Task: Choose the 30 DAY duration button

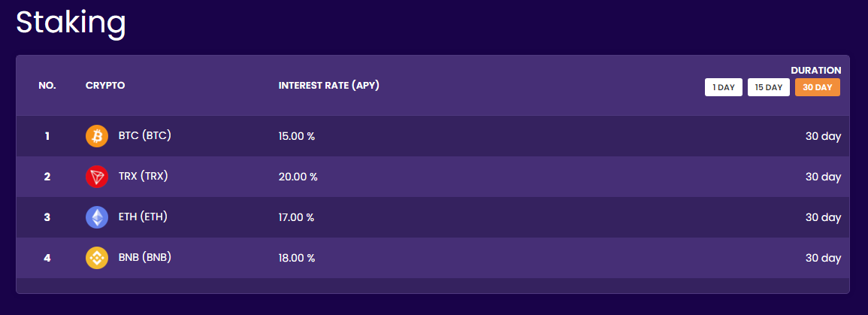Action: click(x=818, y=87)
